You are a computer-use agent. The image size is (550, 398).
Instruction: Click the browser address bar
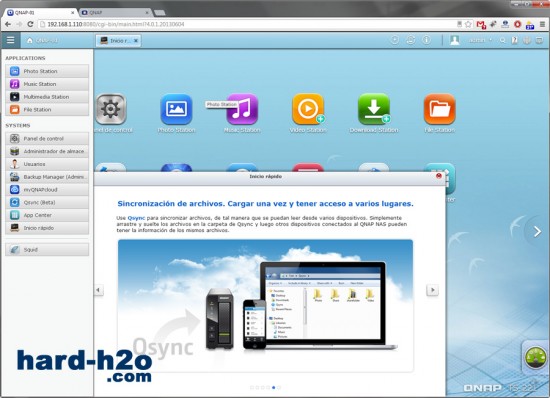coord(247,24)
